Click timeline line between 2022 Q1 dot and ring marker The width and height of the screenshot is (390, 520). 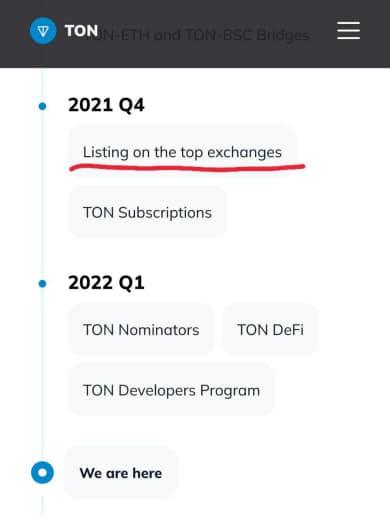coord(42,374)
